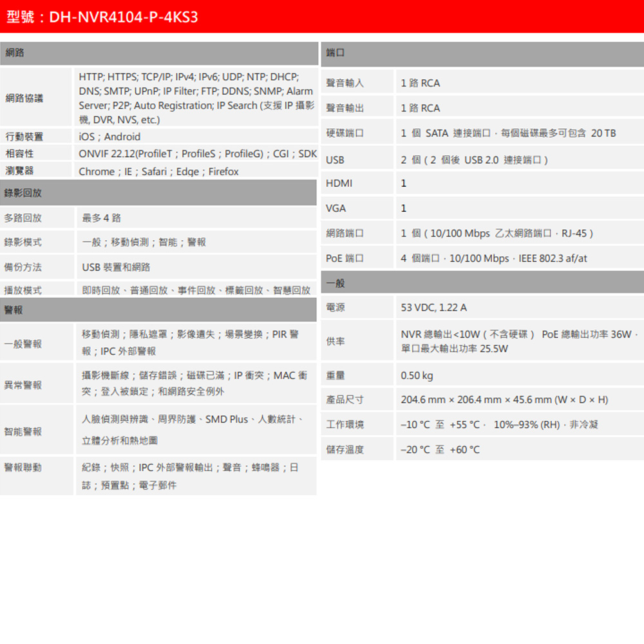
Task: Select the 異常警報 label
Action: click(x=23, y=385)
